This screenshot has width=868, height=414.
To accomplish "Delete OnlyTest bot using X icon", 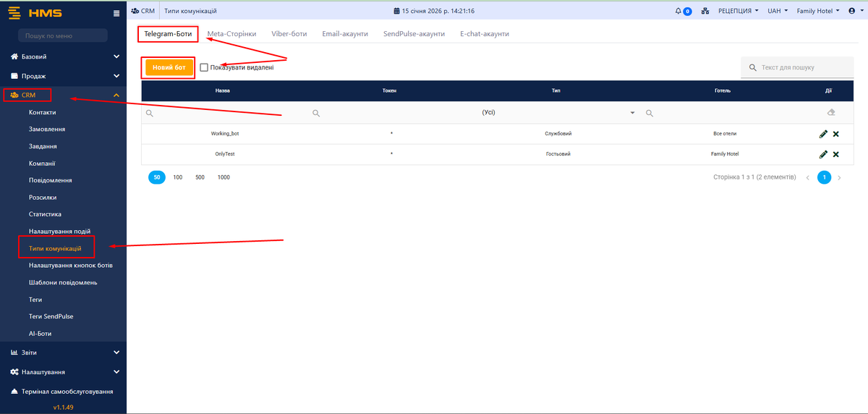I will click(x=836, y=154).
